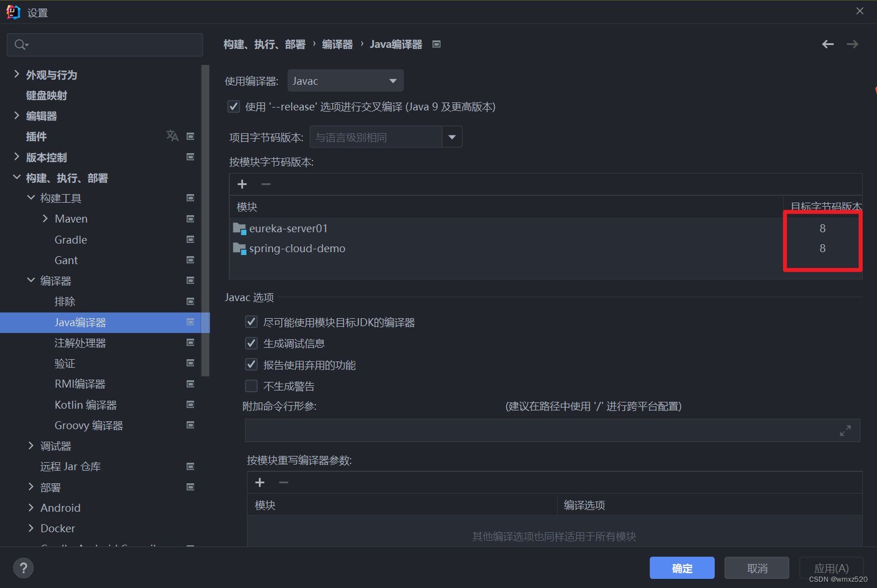Enable the 不生成警告 checkbox
This screenshot has width=877, height=588.
251,386
